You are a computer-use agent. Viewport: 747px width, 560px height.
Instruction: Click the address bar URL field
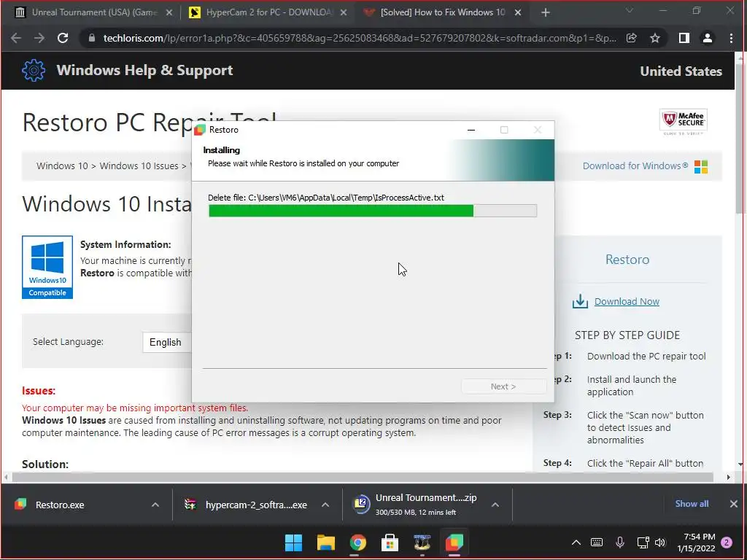tap(360, 38)
